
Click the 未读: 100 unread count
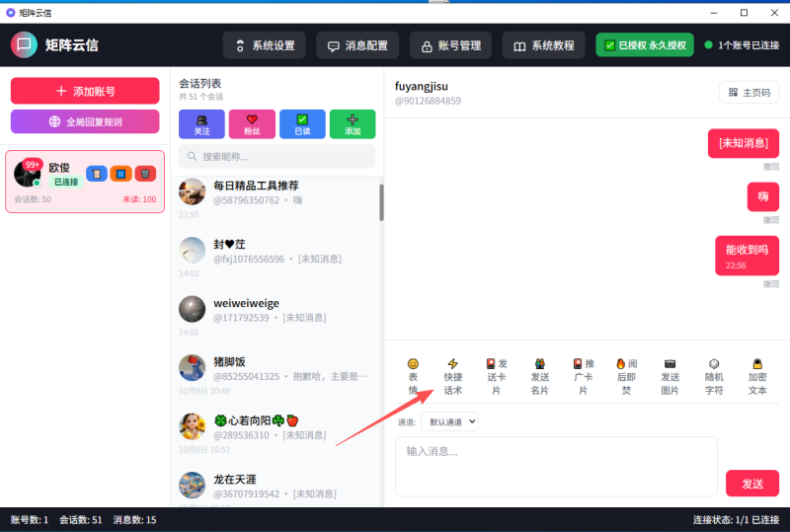[139, 199]
